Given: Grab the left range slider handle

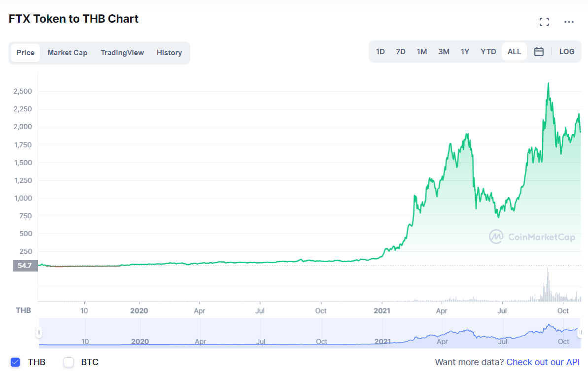Looking at the screenshot, I should (38, 332).
